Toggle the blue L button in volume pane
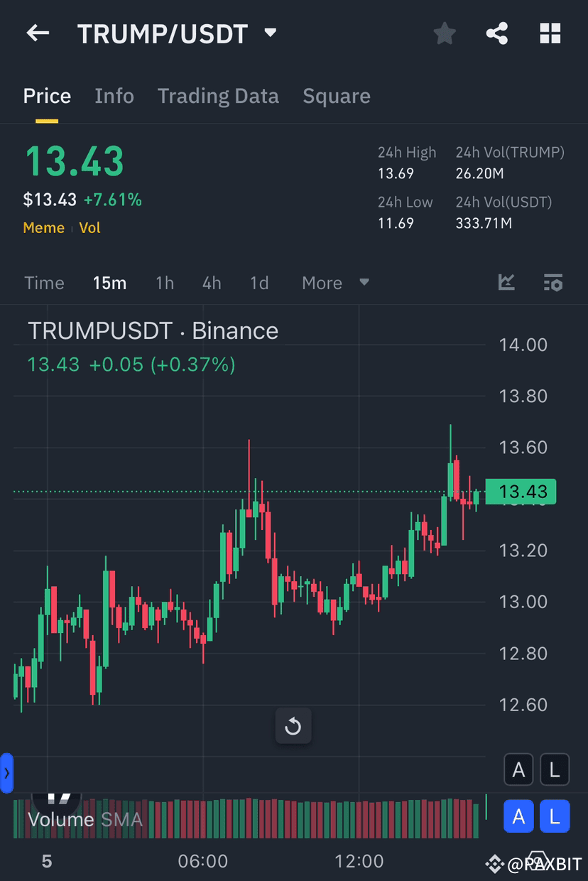This screenshot has height=881, width=588. [x=555, y=817]
